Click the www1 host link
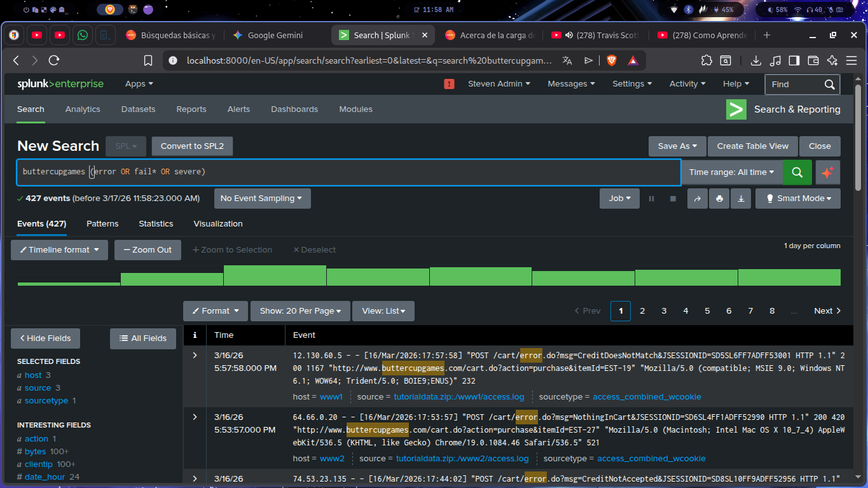The image size is (868, 488). coord(331,397)
